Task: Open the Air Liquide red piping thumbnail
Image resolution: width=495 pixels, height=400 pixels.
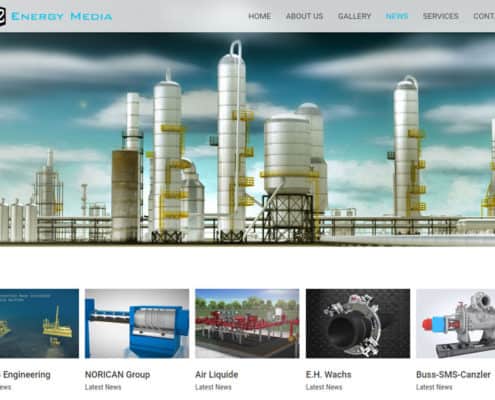Action: tap(247, 323)
